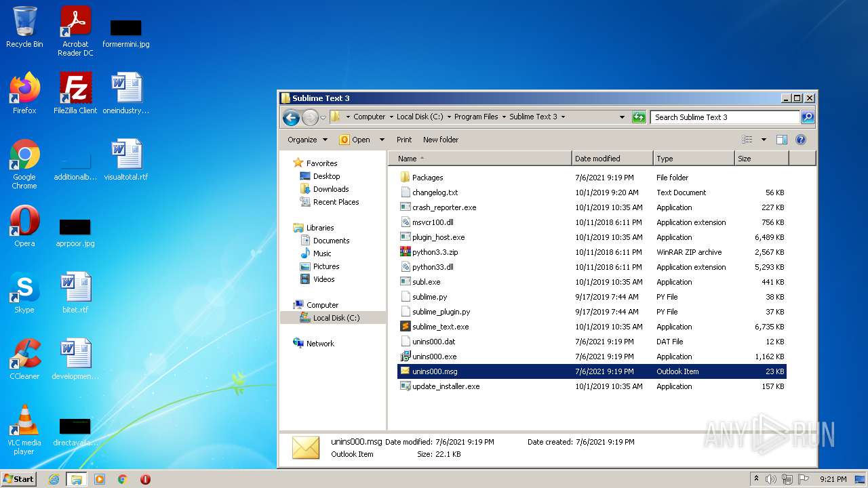Image resolution: width=868 pixels, height=488 pixels.
Task: Select changelog.txt file
Action: point(591,192)
